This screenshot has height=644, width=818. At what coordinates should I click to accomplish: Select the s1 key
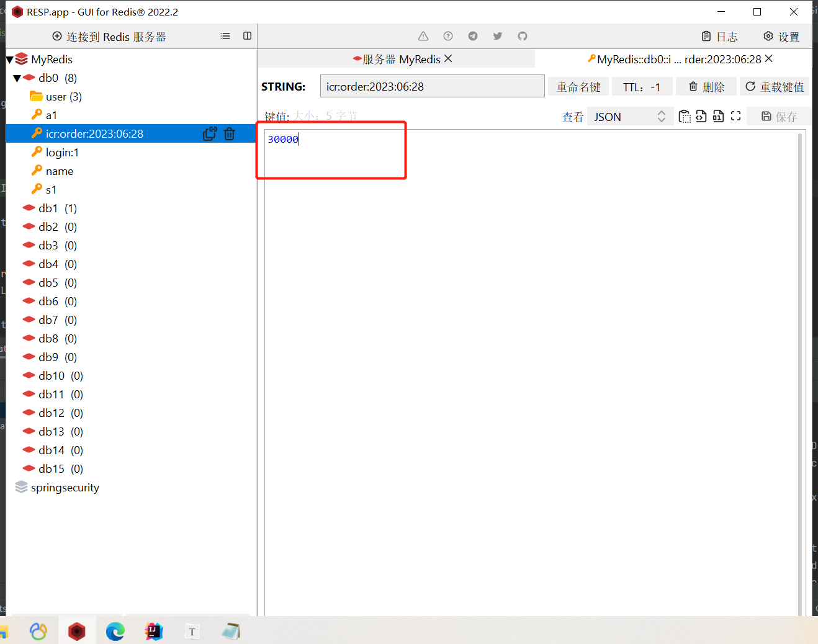[44, 190]
